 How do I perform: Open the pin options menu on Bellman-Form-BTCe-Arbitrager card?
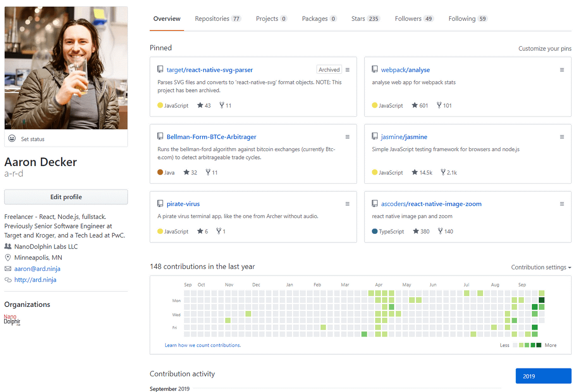[347, 137]
